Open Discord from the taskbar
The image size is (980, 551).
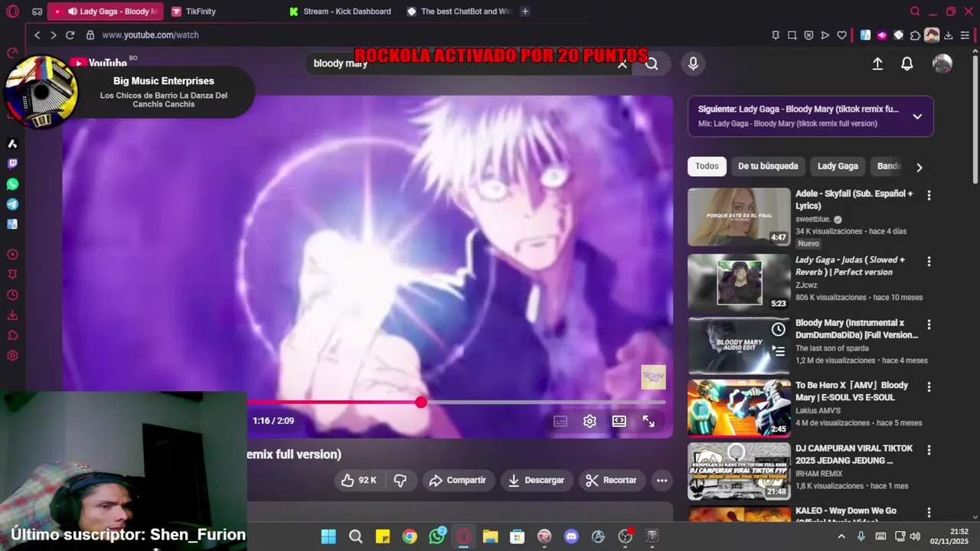[571, 536]
